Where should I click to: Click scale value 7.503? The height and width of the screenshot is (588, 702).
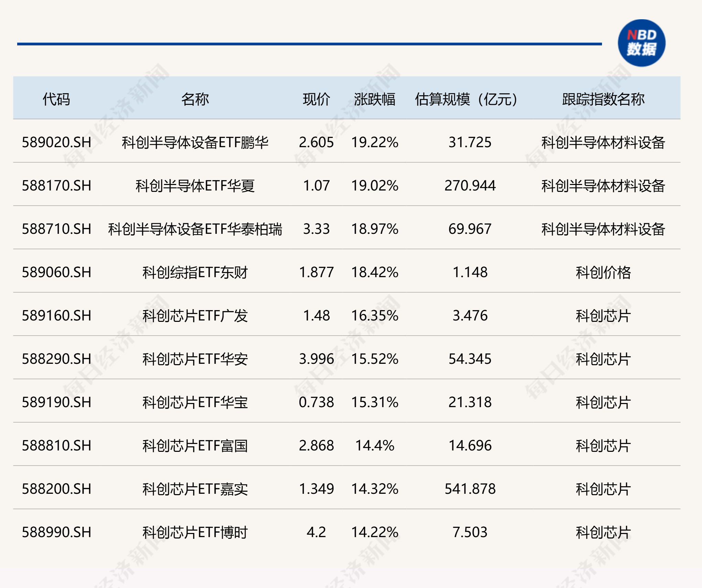pos(470,532)
